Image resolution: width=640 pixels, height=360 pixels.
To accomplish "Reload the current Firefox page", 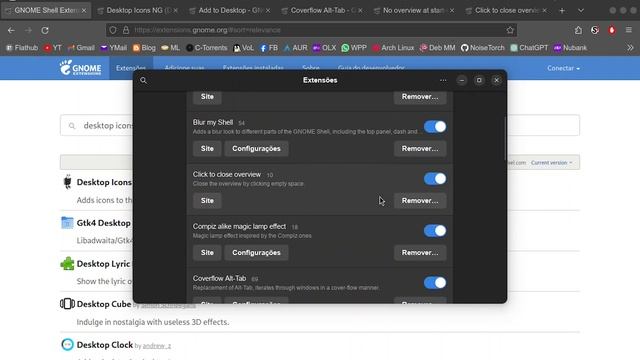I will coord(45,30).
